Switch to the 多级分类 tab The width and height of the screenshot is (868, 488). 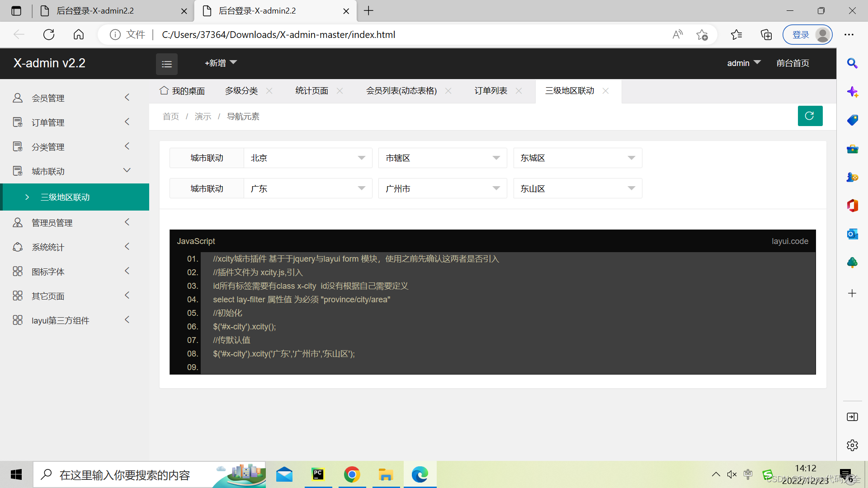(241, 91)
